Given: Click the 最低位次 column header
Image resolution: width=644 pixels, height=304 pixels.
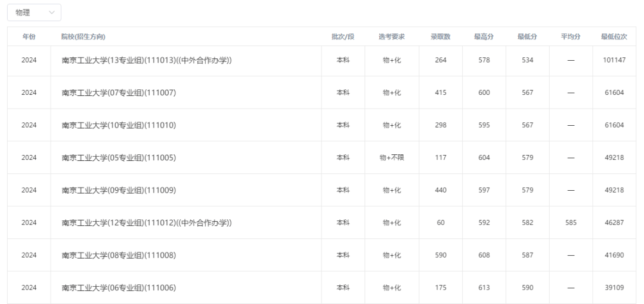Looking at the screenshot, I should 614,36.
